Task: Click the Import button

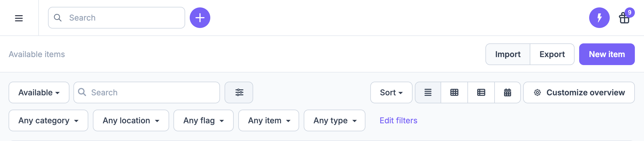Action: [x=508, y=54]
